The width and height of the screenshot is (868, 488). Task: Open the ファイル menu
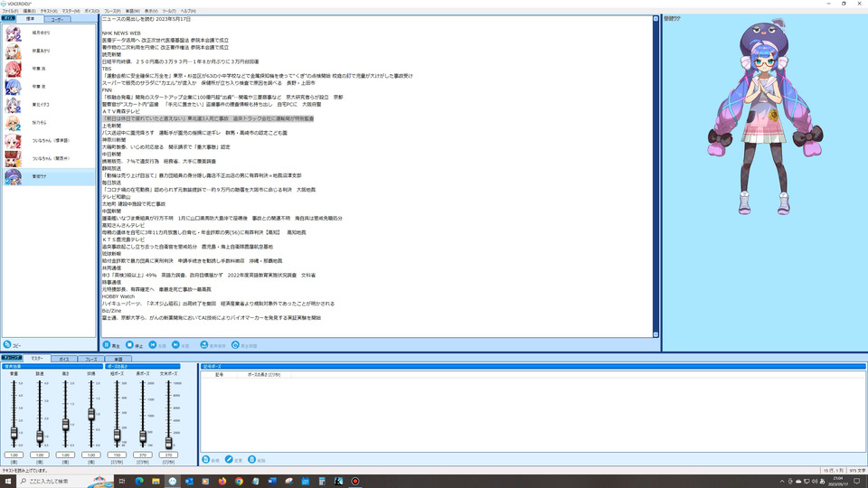10,11
